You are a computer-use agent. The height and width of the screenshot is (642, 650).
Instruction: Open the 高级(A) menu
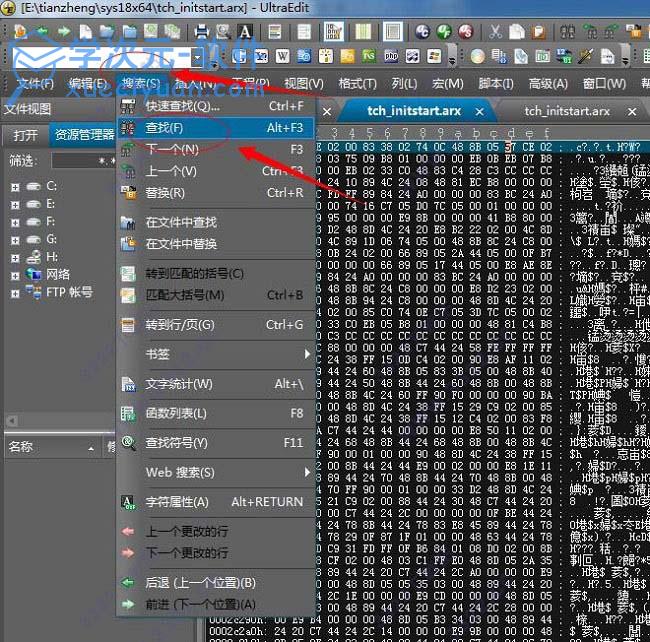[548, 84]
